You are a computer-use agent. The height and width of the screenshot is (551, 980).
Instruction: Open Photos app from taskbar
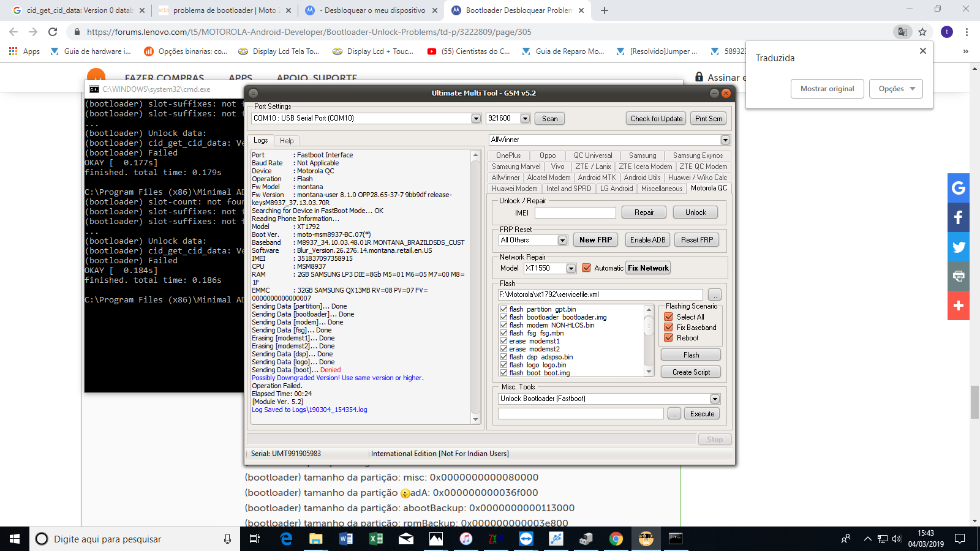pos(436,539)
